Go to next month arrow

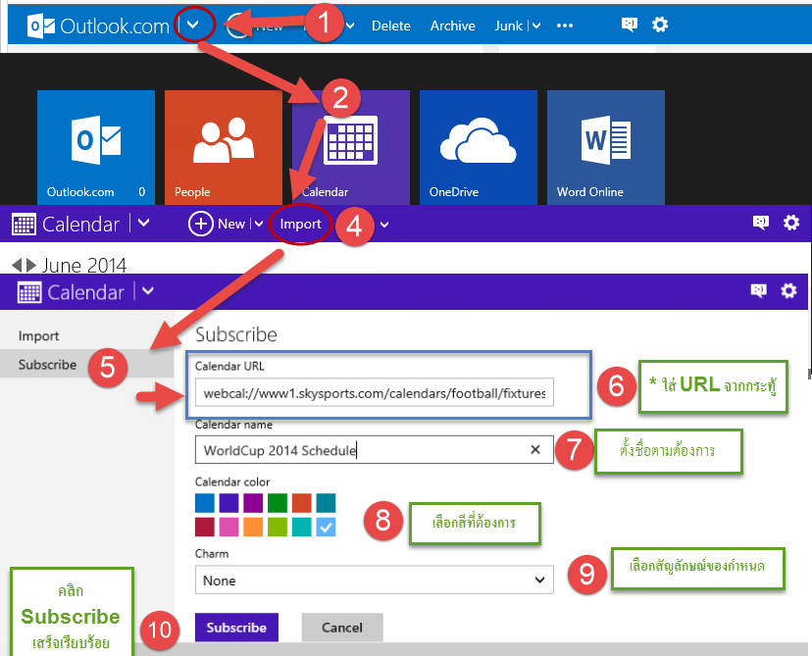click(31, 265)
